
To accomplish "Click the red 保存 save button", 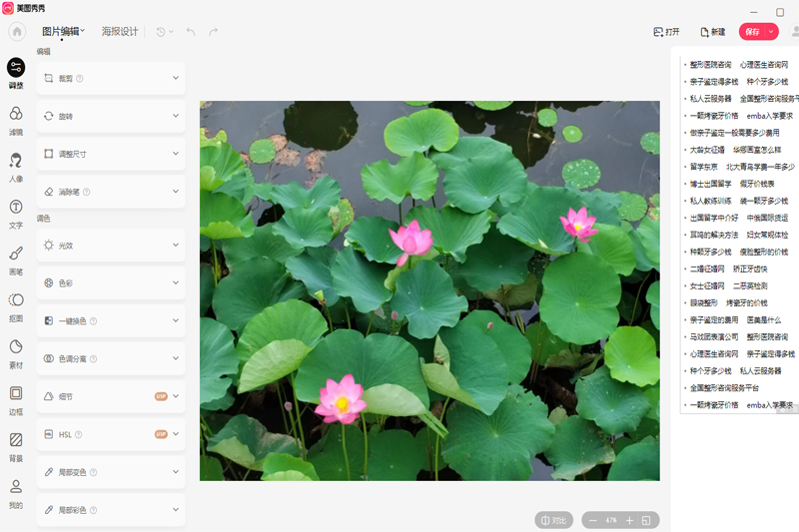I will point(753,32).
